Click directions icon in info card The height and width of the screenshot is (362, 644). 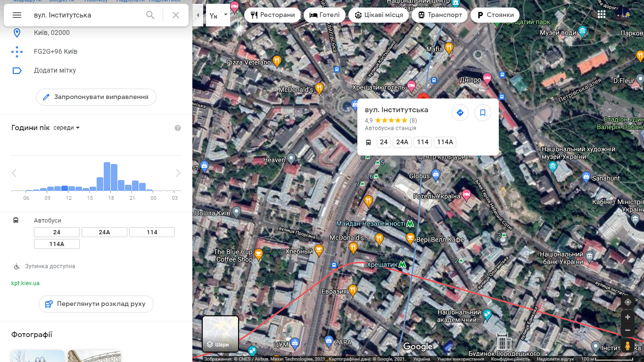(x=460, y=113)
